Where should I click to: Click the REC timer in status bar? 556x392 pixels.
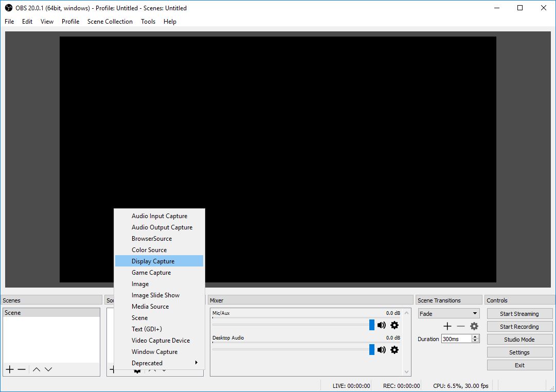click(401, 386)
